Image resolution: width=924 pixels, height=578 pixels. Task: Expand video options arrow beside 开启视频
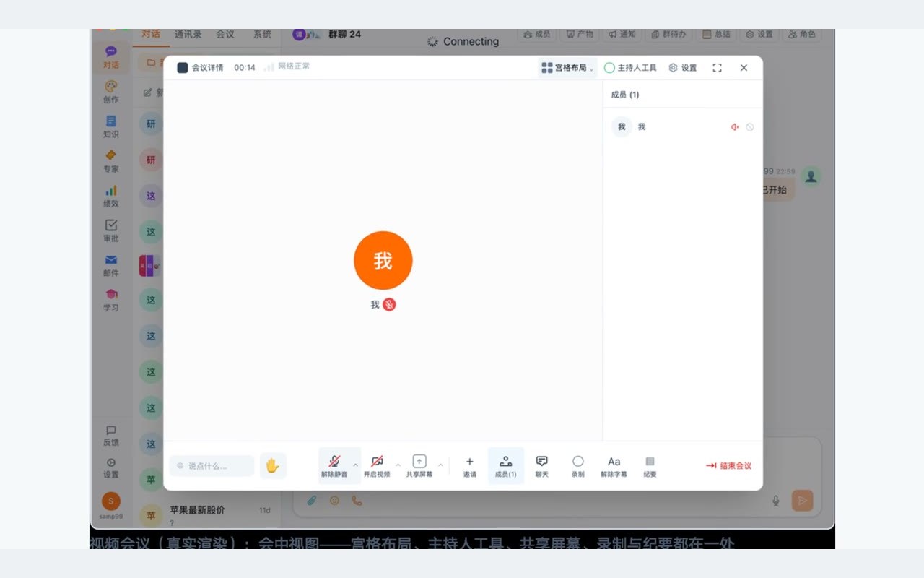click(398, 465)
